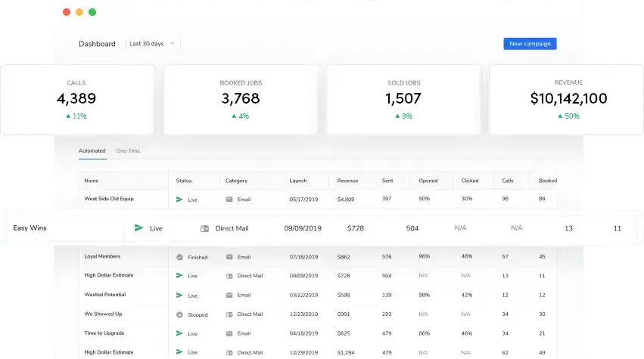Open the Wasted Potential campaign
The height and width of the screenshot is (359, 644).
coord(104,295)
